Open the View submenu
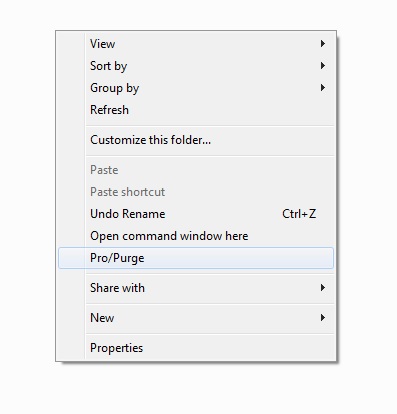The width and height of the screenshot is (397, 414). tap(196, 44)
